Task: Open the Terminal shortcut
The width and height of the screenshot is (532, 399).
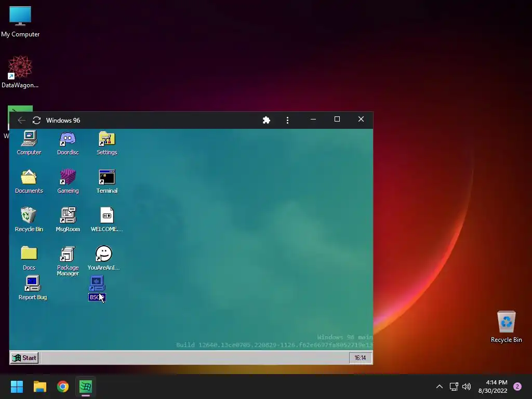Action: pyautogui.click(x=107, y=181)
